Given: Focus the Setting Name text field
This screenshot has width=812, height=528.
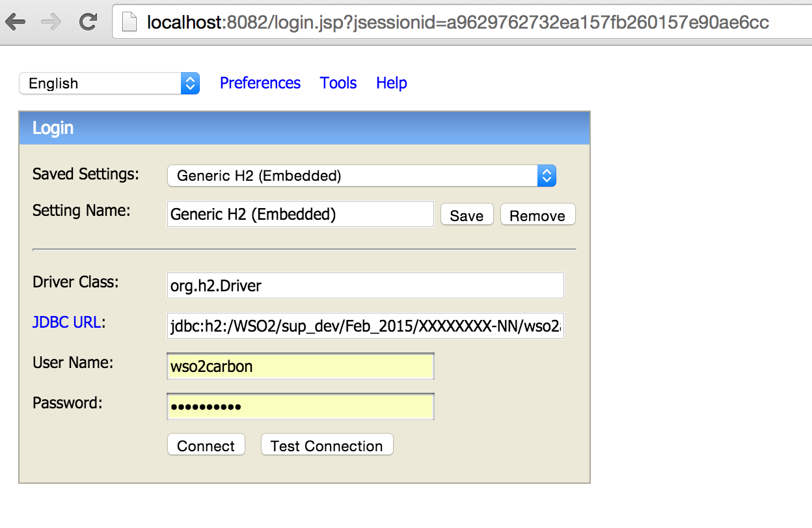Looking at the screenshot, I should 301,214.
